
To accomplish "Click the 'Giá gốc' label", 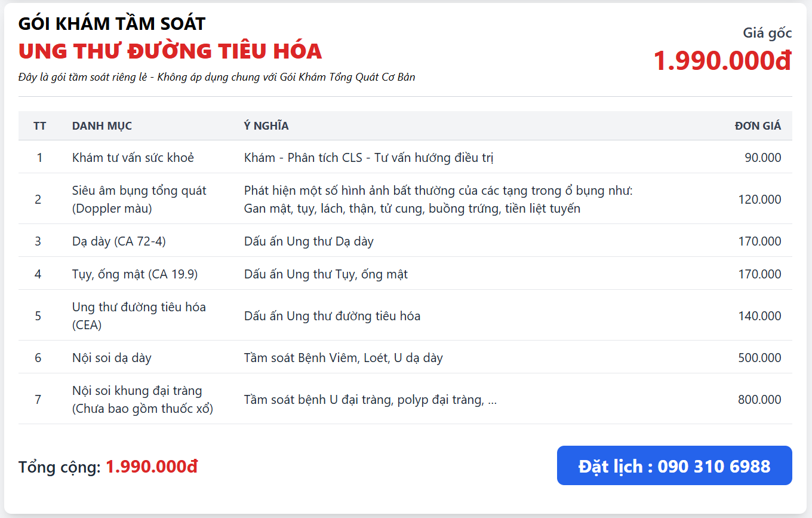I will tap(767, 33).
